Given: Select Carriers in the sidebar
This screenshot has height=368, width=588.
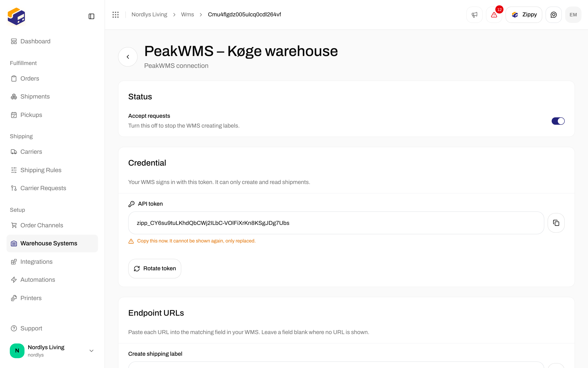Looking at the screenshot, I should 52,152.
